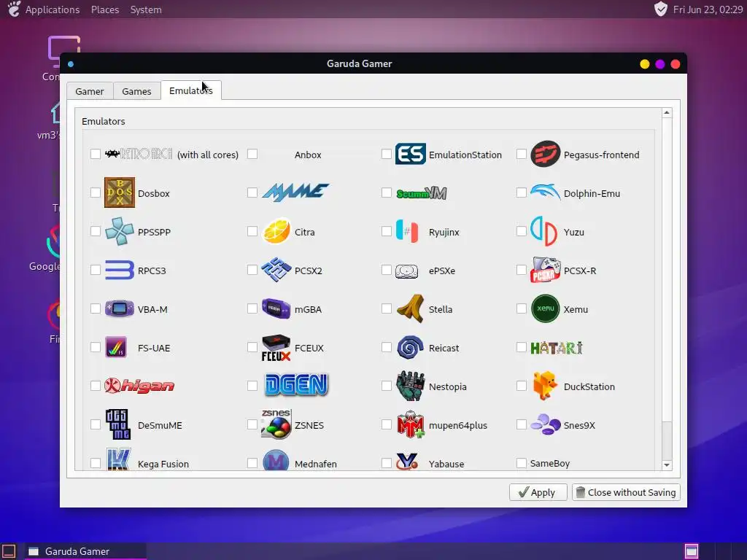
Task: Click the Hatari logo
Action: [557, 348]
